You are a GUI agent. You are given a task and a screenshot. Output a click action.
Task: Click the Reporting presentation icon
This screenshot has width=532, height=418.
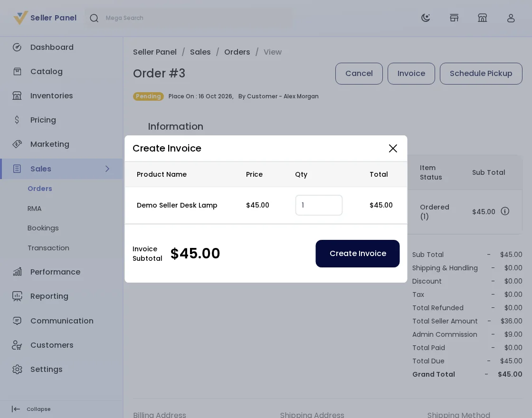tap(17, 296)
